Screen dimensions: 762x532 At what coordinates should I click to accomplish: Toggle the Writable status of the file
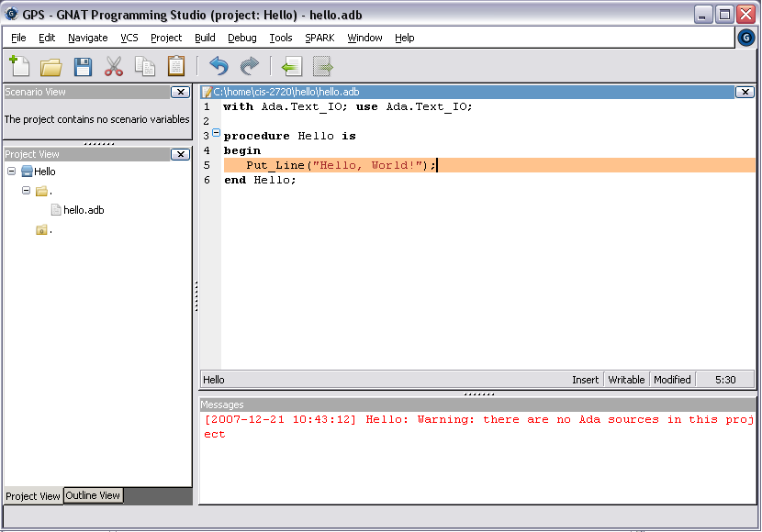click(626, 380)
